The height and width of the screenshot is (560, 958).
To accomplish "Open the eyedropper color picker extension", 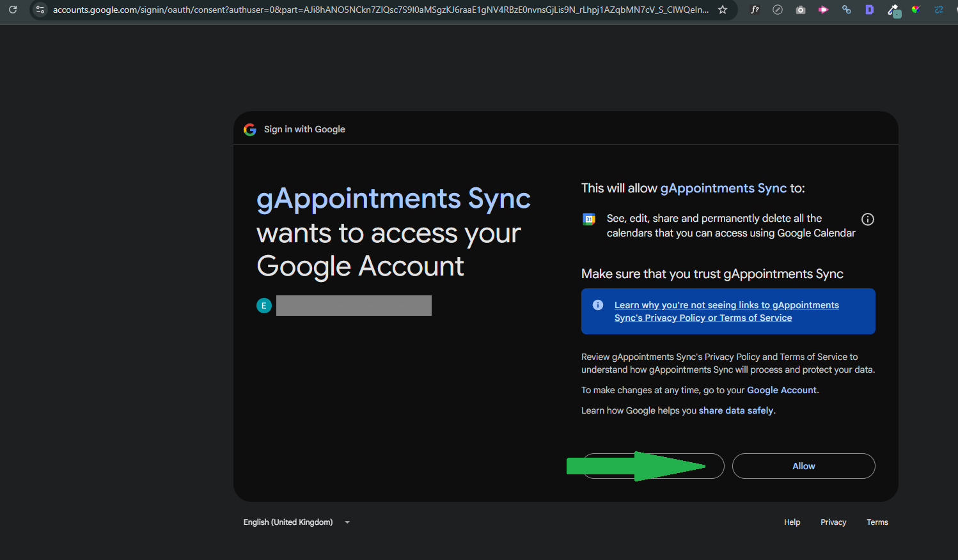I will 893,10.
